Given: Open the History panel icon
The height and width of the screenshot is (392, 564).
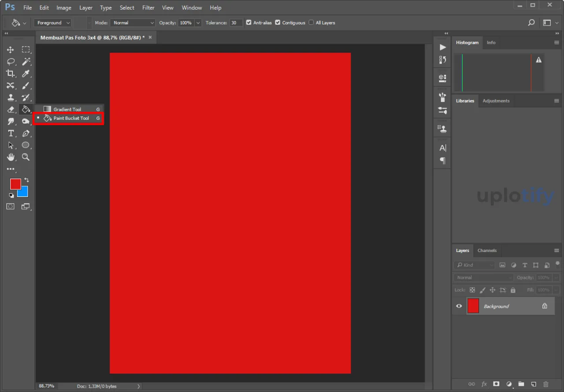Looking at the screenshot, I should tap(442, 59).
